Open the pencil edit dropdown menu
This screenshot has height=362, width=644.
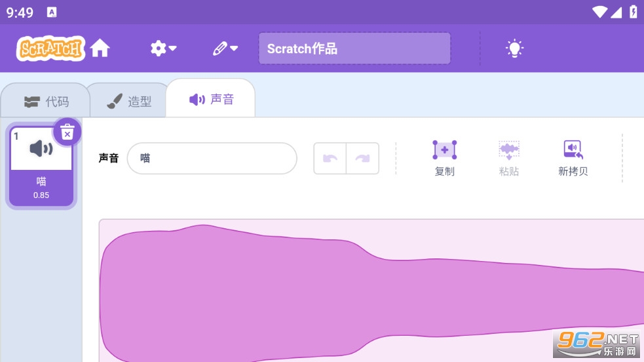click(x=225, y=49)
